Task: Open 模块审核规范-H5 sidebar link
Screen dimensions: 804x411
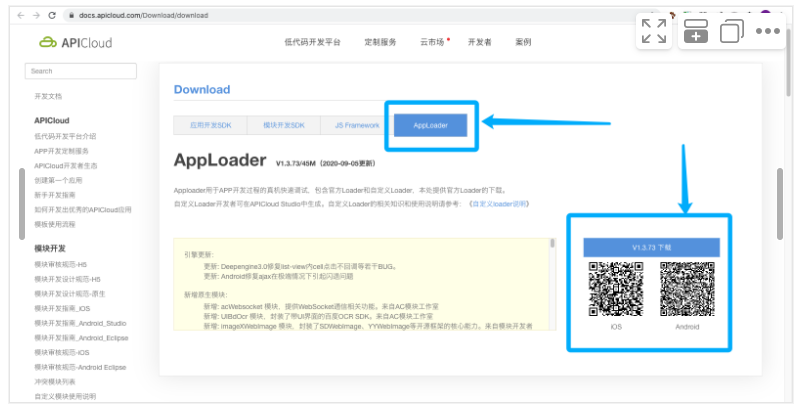Action: click(61, 264)
